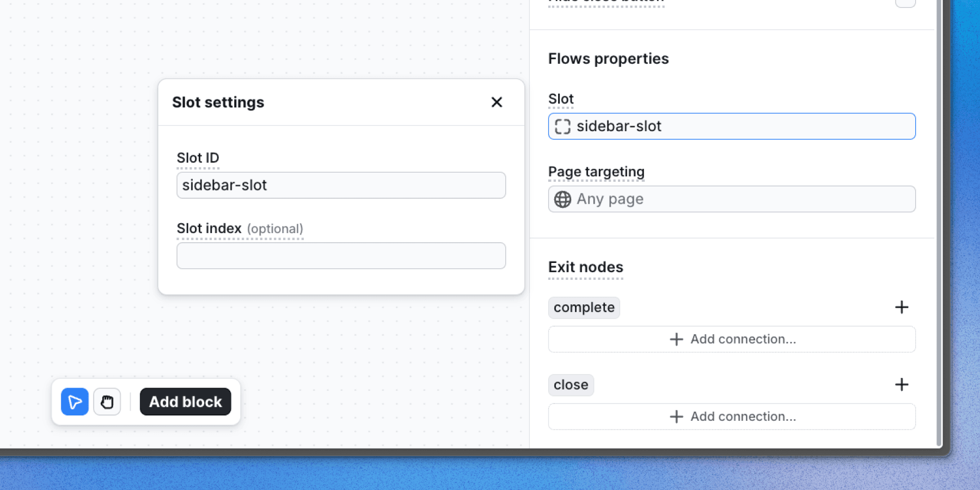The width and height of the screenshot is (980, 490).
Task: Click the globe icon in Page targeting
Action: [x=562, y=199]
